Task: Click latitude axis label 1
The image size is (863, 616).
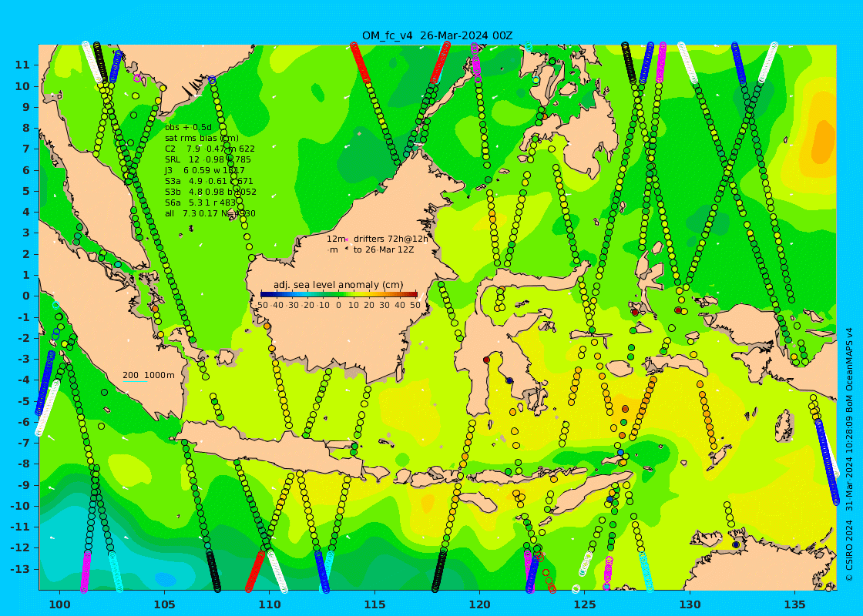Action: [x=25, y=275]
